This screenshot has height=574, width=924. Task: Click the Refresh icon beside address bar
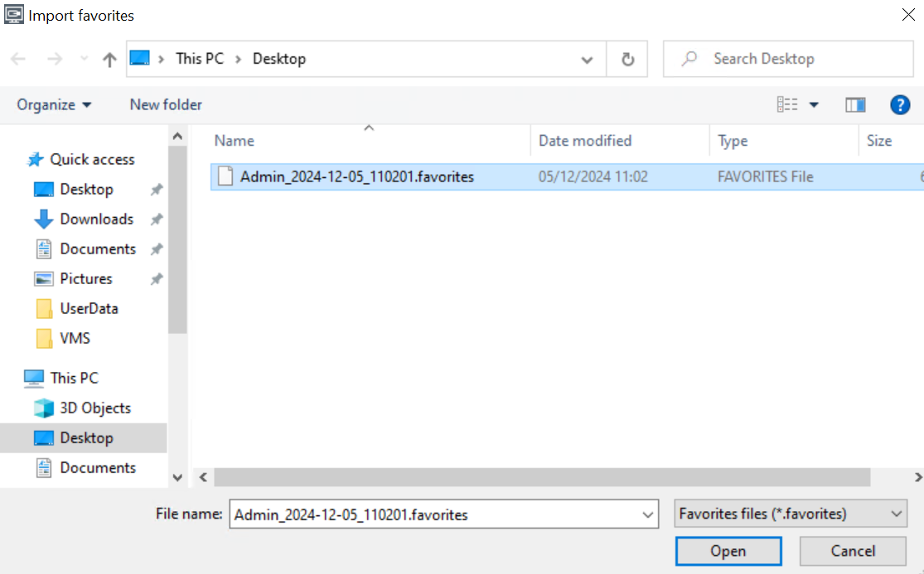tap(627, 60)
